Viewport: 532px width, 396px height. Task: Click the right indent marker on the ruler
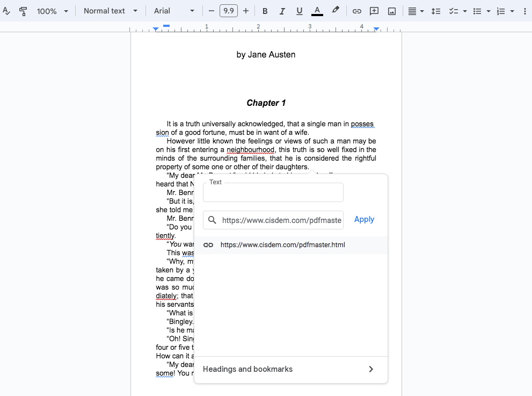coord(376,29)
